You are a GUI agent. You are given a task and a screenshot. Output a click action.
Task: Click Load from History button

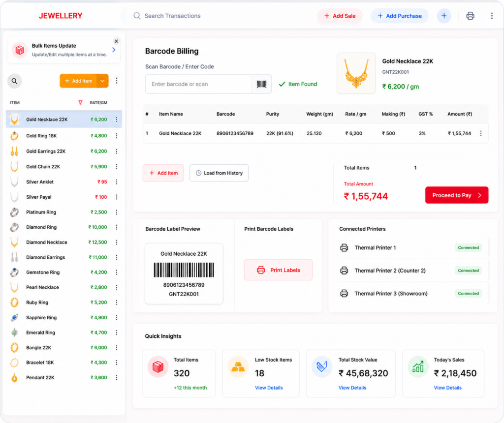point(219,173)
